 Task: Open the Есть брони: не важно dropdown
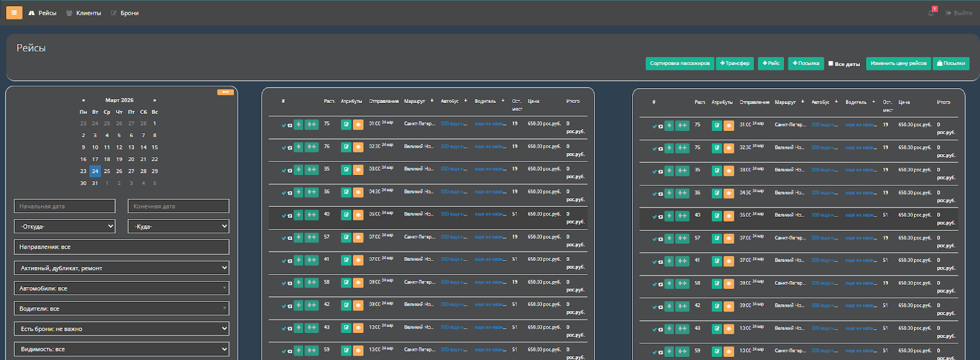click(121, 329)
